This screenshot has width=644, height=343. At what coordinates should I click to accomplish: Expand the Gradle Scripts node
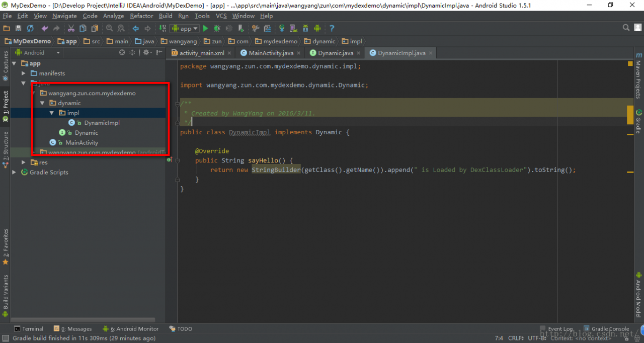(x=14, y=173)
